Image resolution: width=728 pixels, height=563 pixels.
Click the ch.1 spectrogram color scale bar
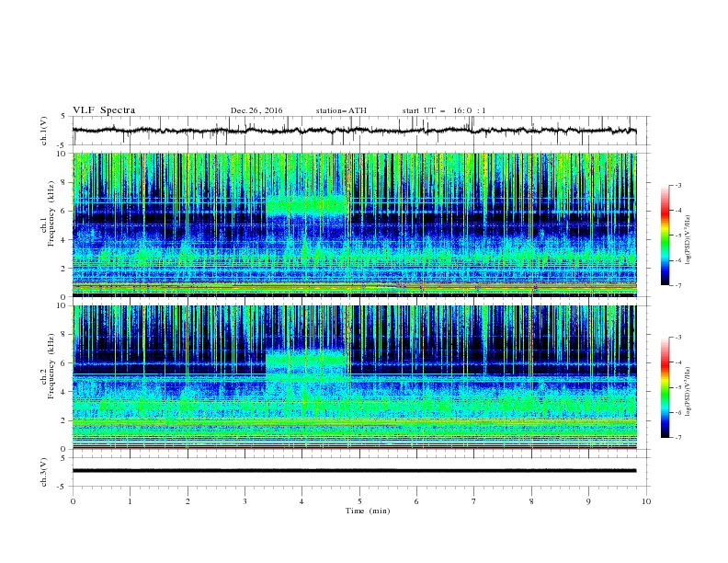tap(665, 236)
